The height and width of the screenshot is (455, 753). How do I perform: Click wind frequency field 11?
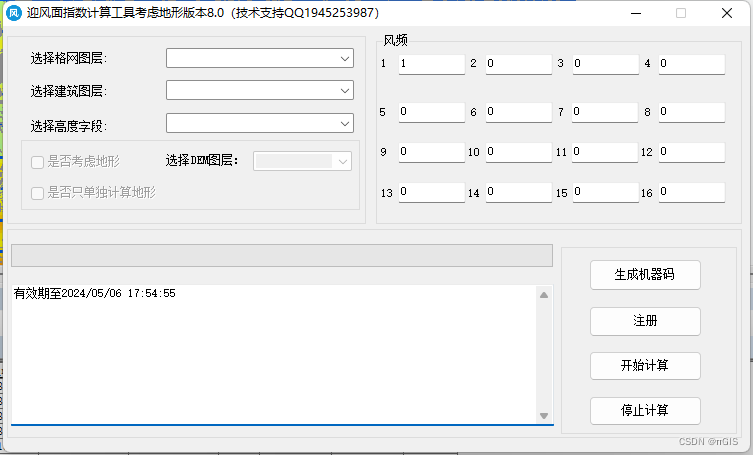(x=605, y=152)
